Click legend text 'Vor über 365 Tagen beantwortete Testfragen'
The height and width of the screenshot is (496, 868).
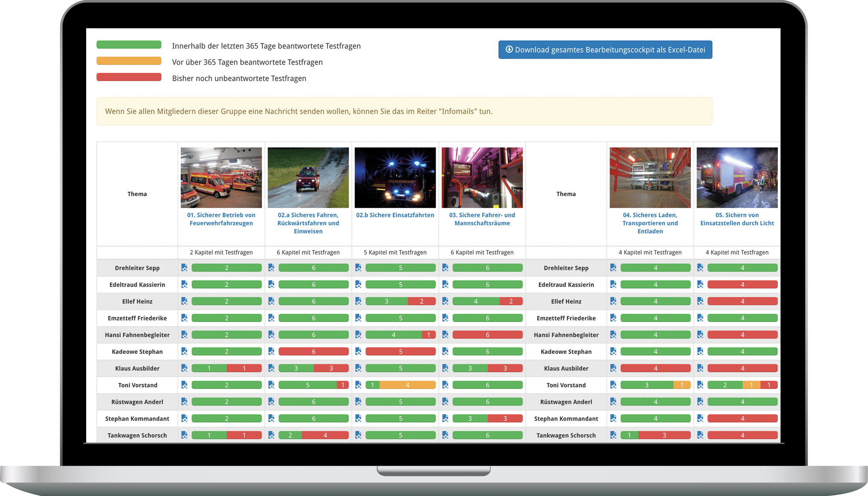point(247,62)
